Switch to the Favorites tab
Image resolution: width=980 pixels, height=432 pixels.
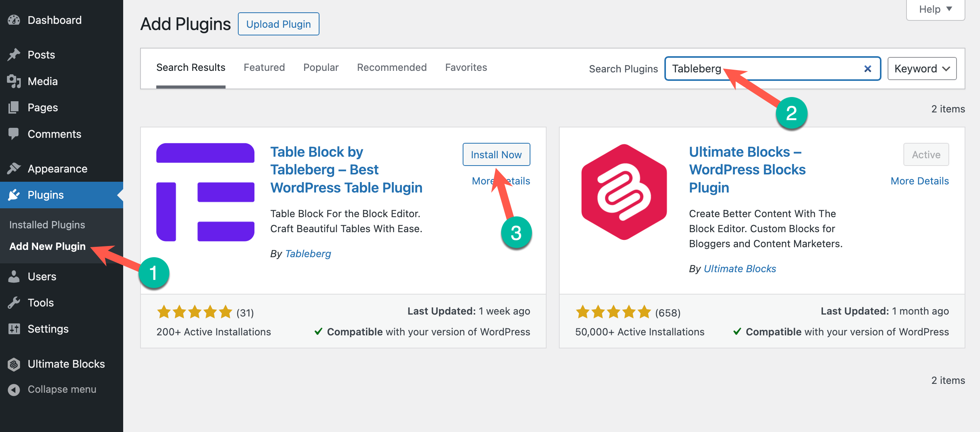(466, 67)
